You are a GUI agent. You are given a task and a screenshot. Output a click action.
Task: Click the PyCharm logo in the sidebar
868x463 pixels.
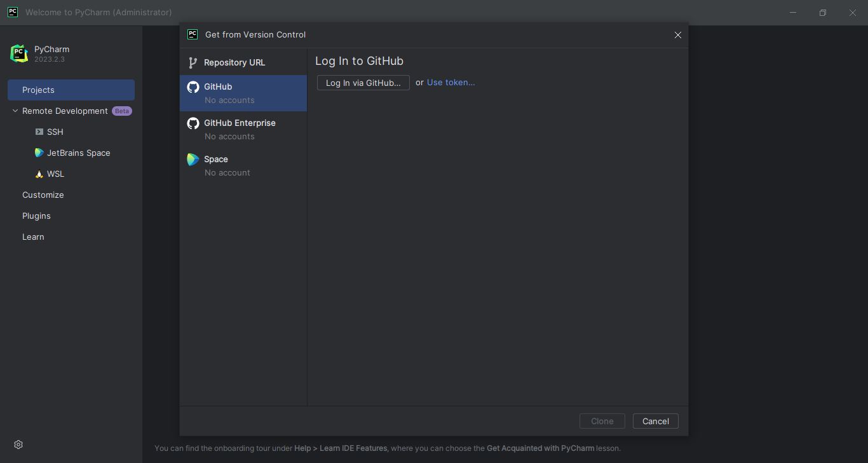click(19, 53)
